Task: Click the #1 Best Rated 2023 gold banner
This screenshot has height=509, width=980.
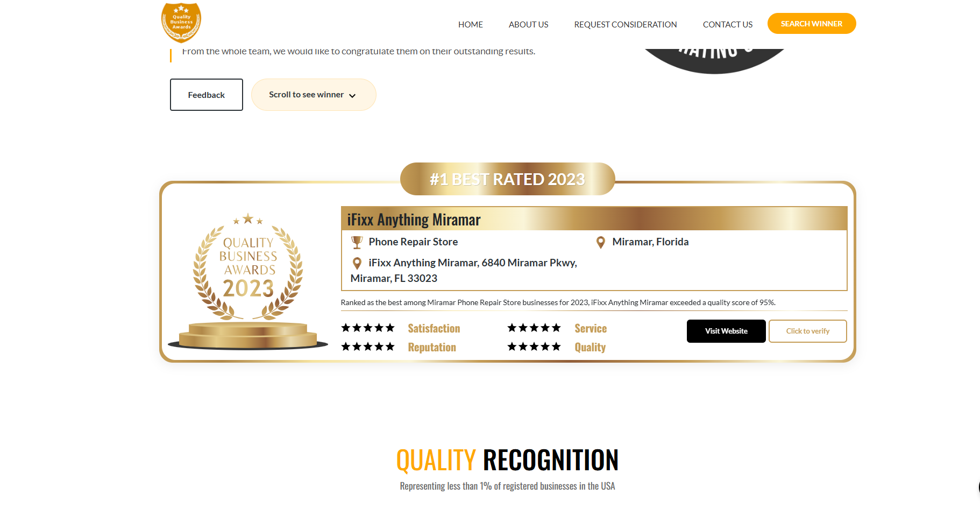Action: pyautogui.click(x=507, y=179)
